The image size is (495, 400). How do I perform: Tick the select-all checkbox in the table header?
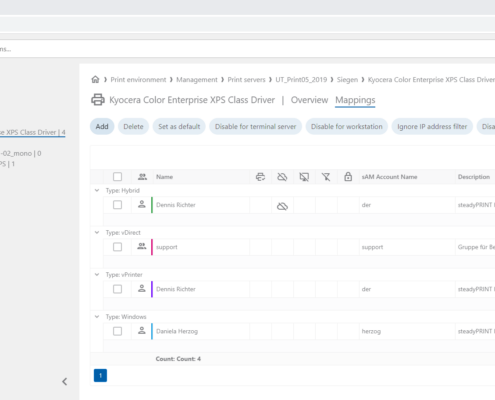(117, 177)
